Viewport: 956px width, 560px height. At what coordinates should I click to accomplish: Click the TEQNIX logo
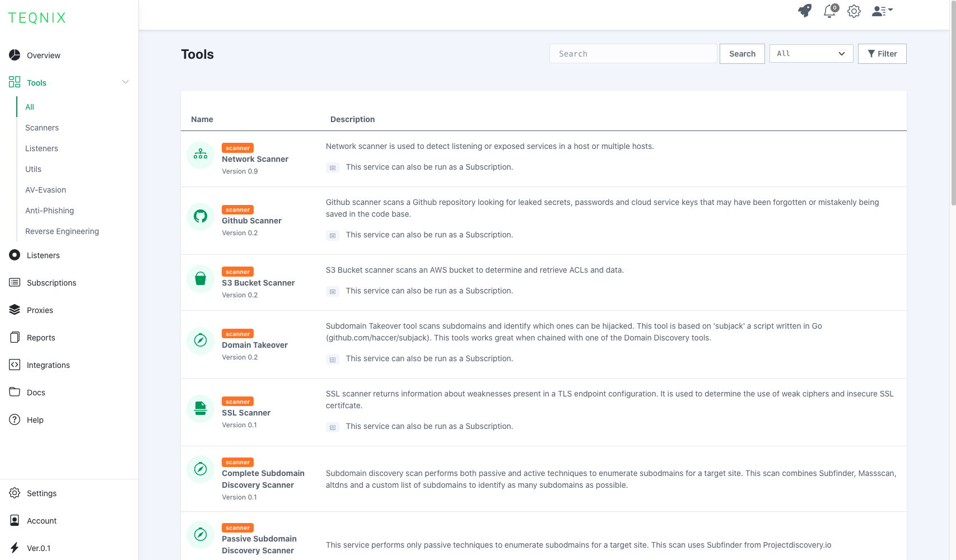coord(36,17)
